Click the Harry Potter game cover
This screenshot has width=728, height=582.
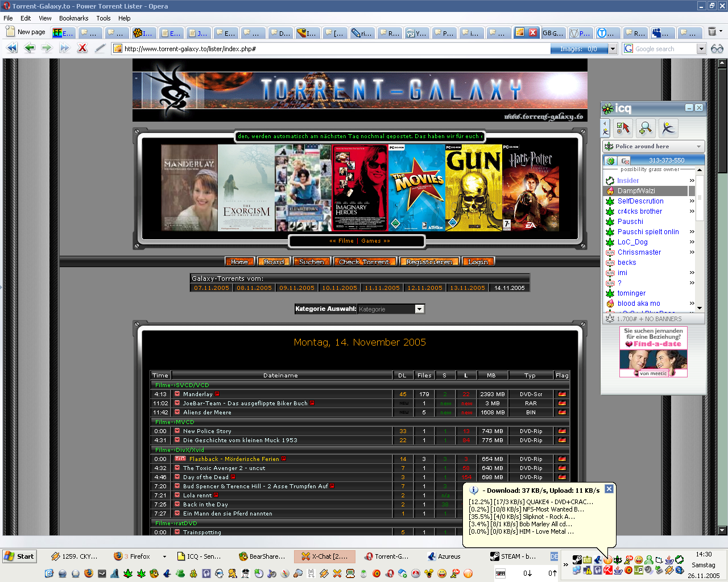pos(531,188)
